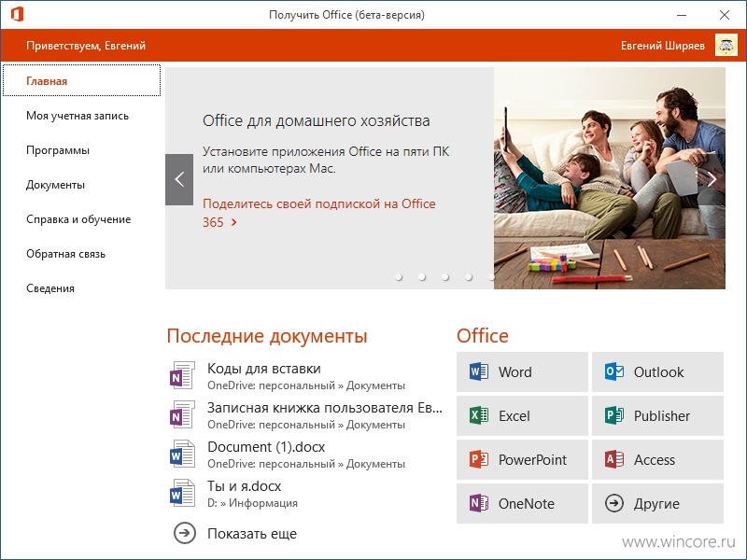Follow link Поделитесь своей подпиской на Office 365
Image resolution: width=747 pixels, height=560 pixels.
(x=319, y=213)
